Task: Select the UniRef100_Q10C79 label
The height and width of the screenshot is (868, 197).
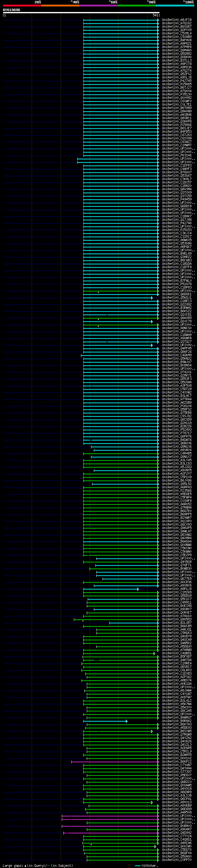Action: (177, 321)
